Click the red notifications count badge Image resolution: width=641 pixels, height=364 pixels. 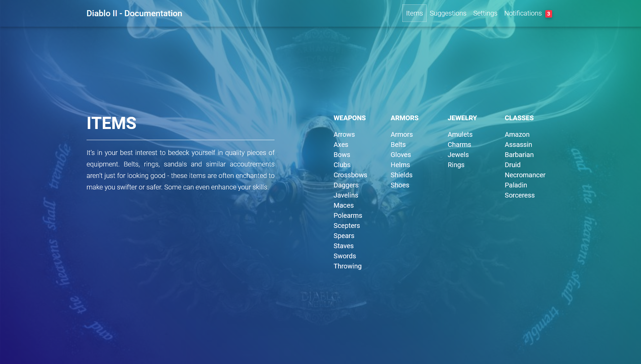tap(548, 14)
